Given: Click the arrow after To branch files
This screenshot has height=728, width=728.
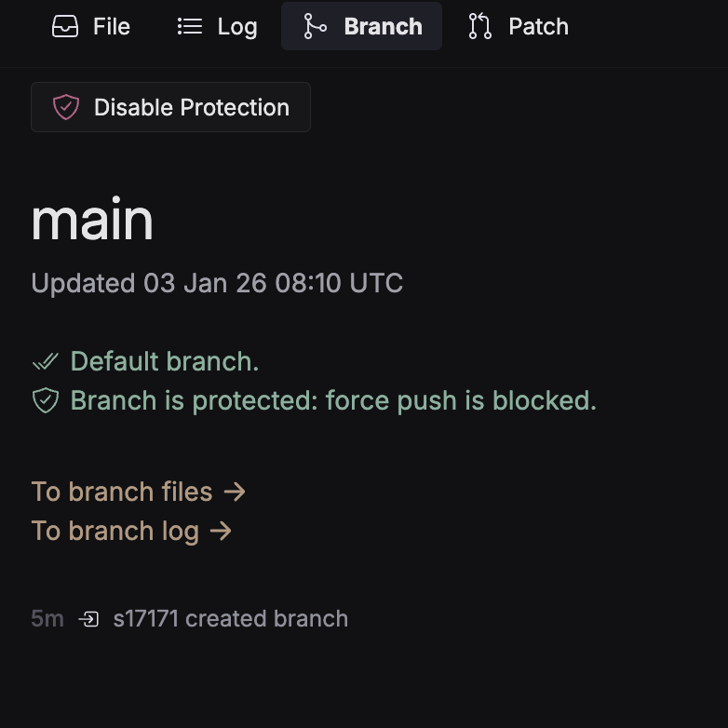Looking at the screenshot, I should coord(236,492).
